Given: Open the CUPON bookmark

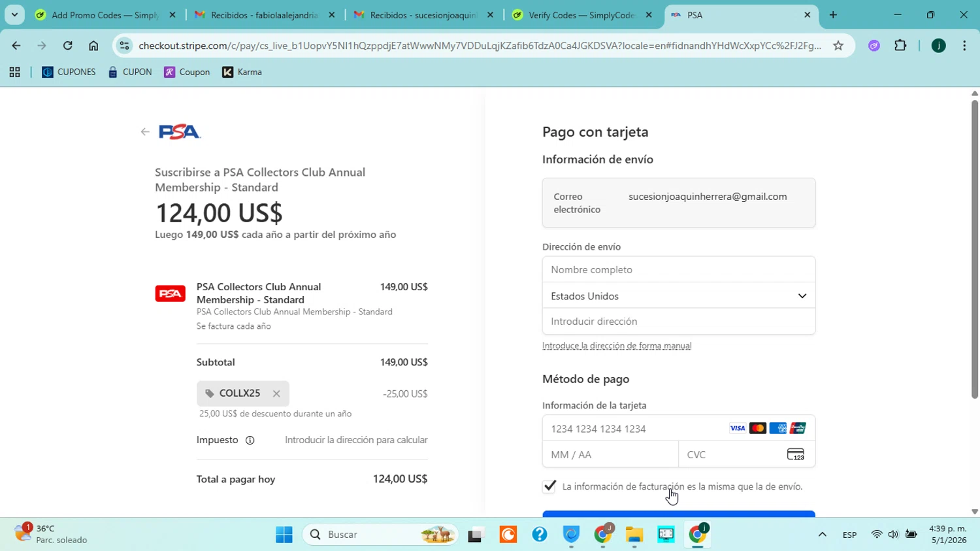Looking at the screenshot, I should [x=130, y=73].
